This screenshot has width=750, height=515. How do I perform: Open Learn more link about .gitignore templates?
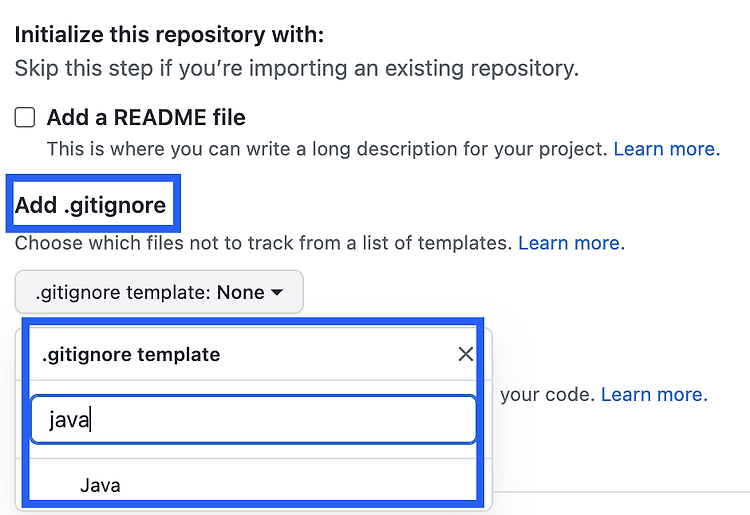click(x=572, y=243)
